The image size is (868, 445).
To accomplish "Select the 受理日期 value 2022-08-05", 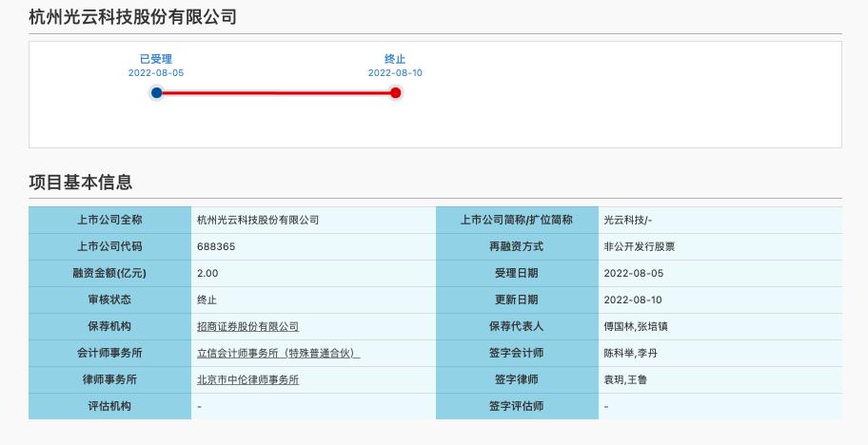I will click(633, 273).
